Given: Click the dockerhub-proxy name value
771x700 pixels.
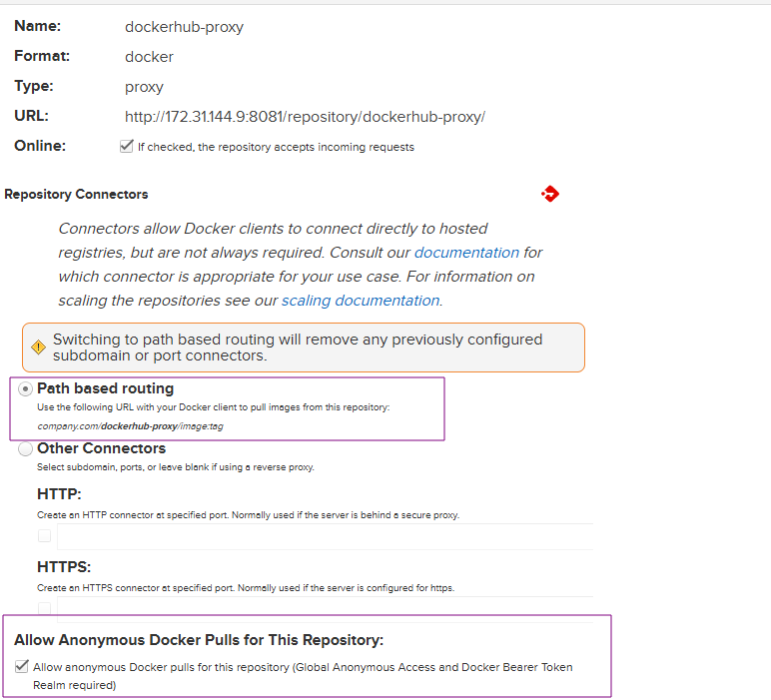Looking at the screenshot, I should tap(184, 27).
